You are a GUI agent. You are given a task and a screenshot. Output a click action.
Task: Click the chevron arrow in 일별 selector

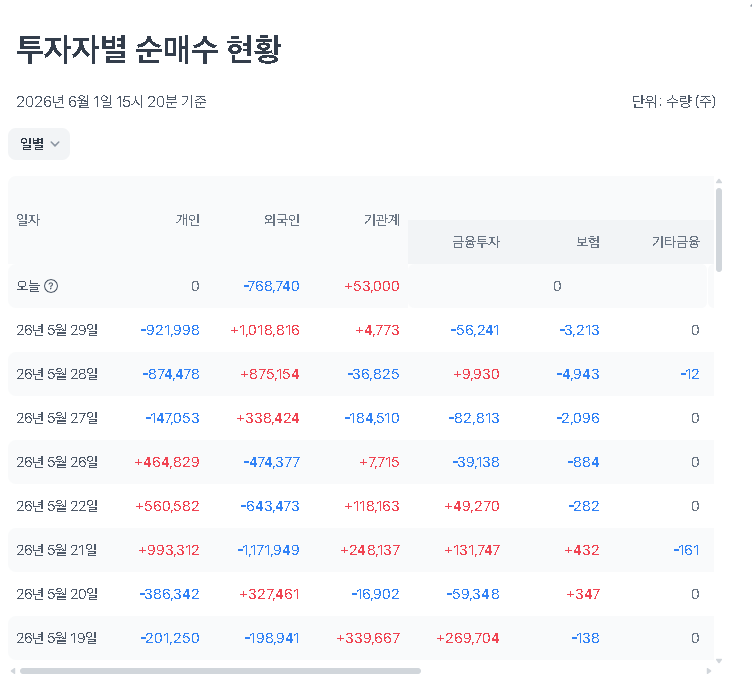point(55,144)
